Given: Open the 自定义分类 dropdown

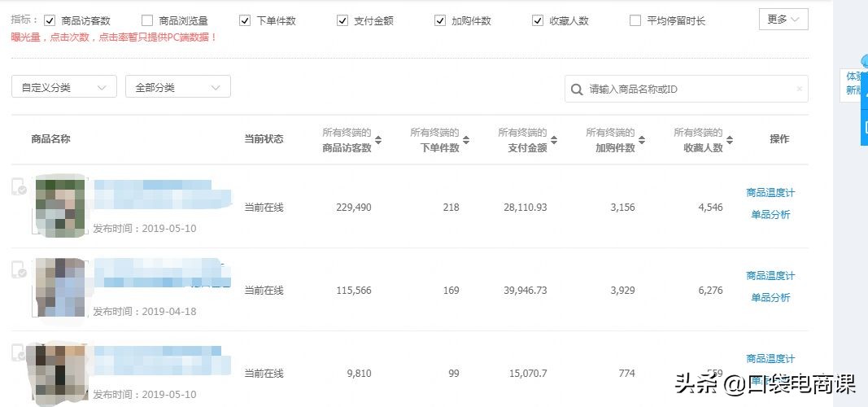Looking at the screenshot, I should pyautogui.click(x=64, y=87).
